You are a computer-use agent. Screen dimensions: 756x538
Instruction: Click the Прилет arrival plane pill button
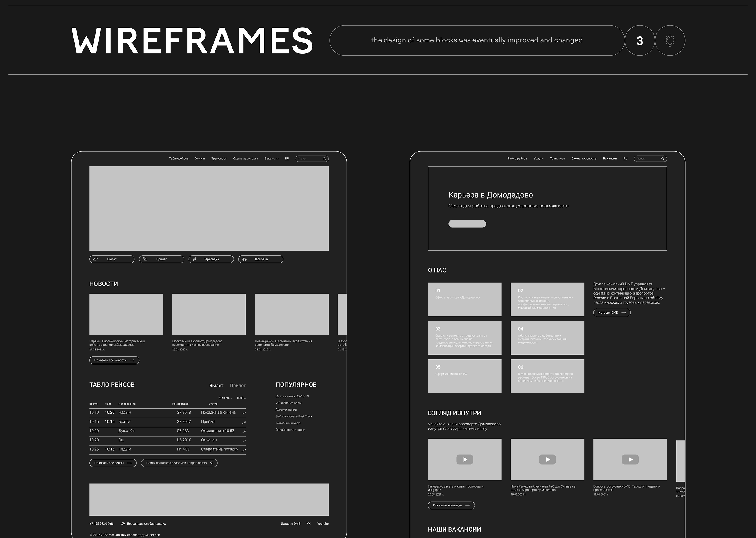pyautogui.click(x=161, y=259)
